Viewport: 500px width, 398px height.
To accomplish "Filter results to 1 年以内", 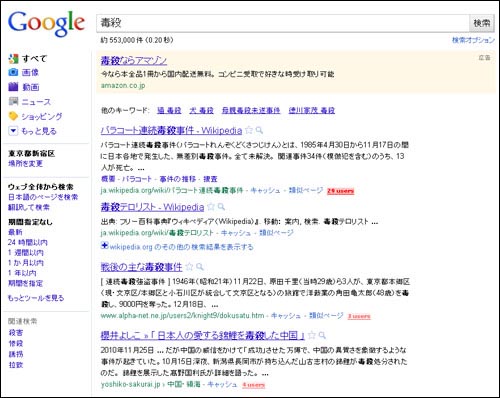I will [x=22, y=273].
